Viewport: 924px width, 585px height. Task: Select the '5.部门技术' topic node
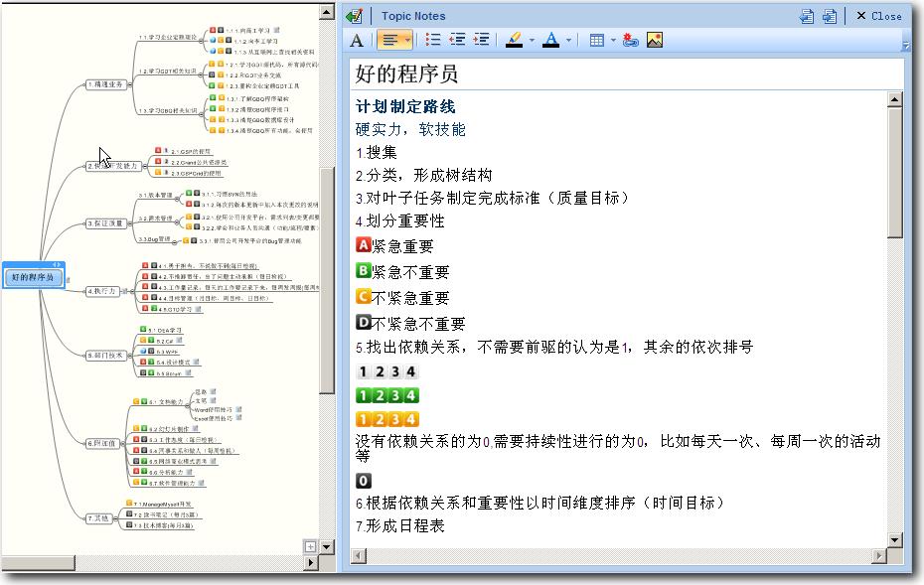105,354
